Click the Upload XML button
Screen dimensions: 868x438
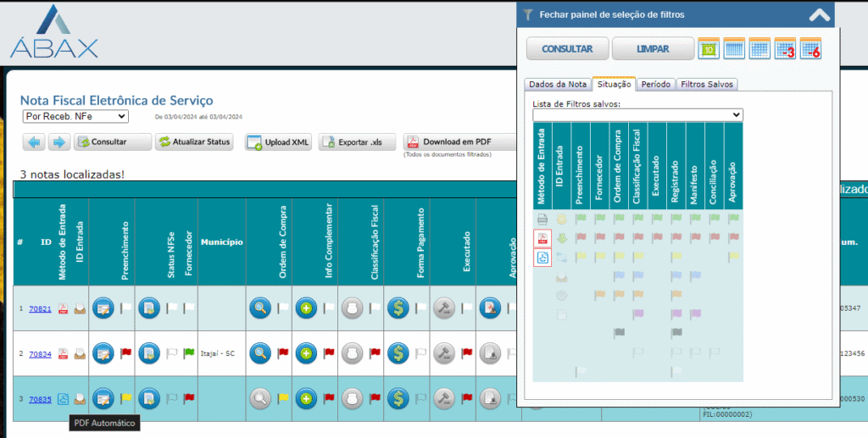click(278, 142)
